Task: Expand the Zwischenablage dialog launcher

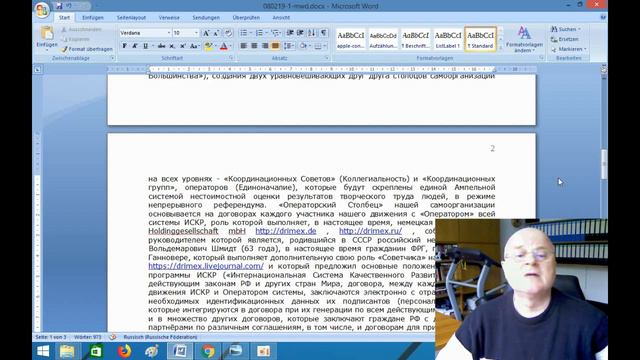Action: click(112, 59)
